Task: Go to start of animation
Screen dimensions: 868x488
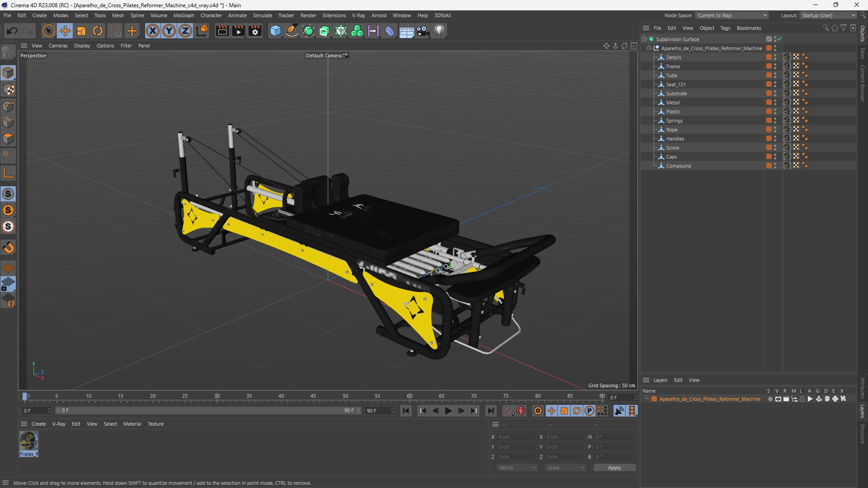Action: [406, 411]
